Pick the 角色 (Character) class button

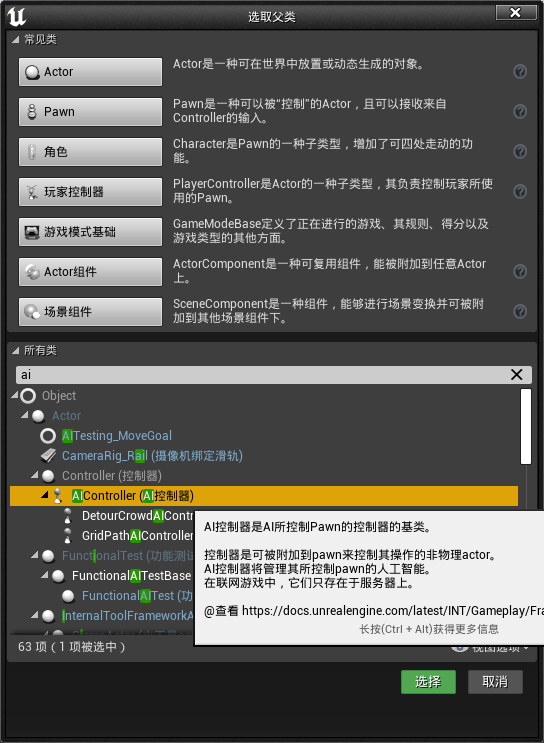point(90,152)
